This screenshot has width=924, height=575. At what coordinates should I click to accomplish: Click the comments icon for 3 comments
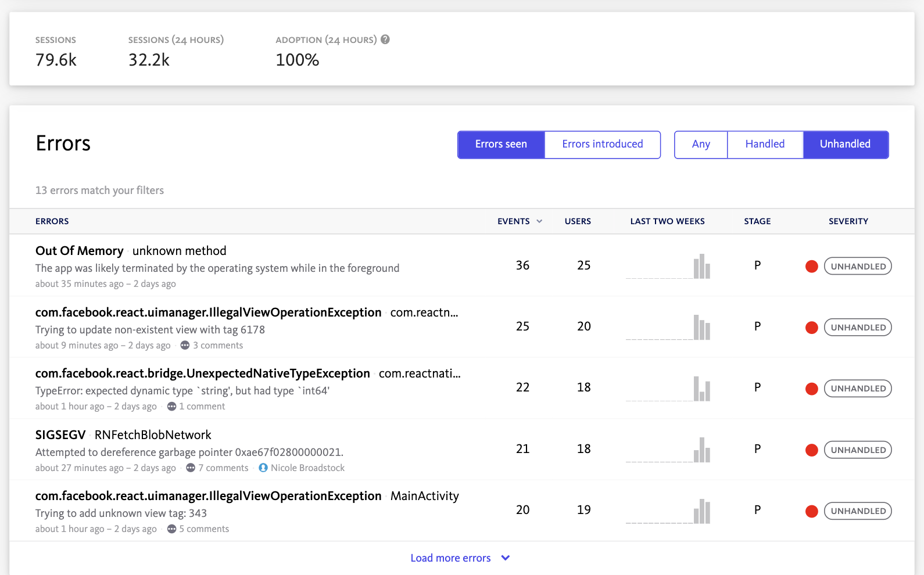coord(185,345)
